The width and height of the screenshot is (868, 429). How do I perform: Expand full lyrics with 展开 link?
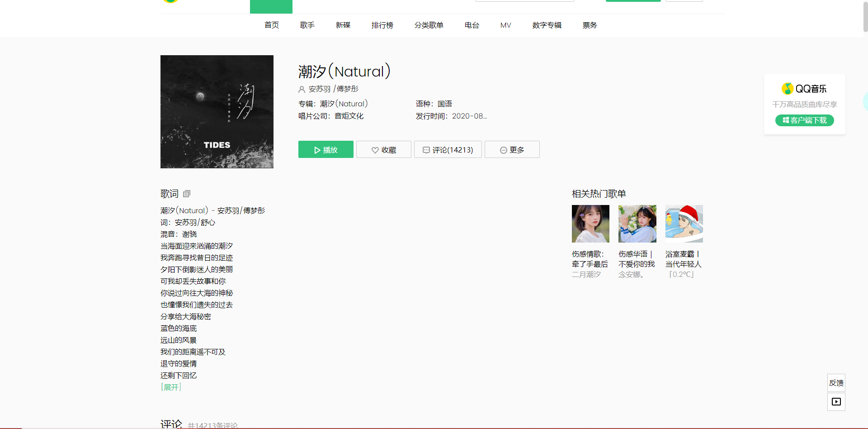pos(171,387)
